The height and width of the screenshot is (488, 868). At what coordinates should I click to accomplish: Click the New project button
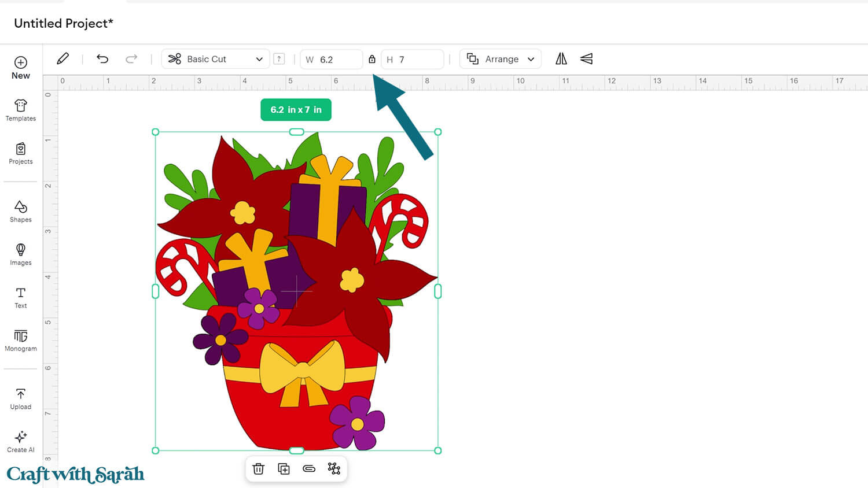point(21,68)
